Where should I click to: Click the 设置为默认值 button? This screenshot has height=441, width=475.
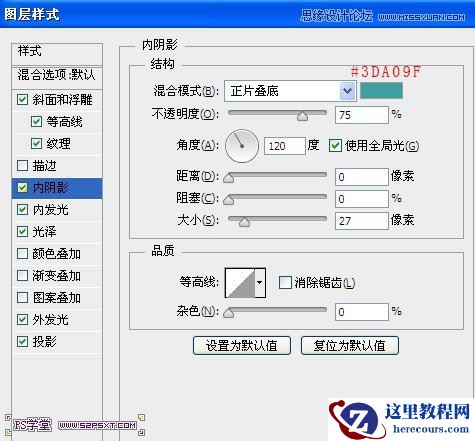242,346
